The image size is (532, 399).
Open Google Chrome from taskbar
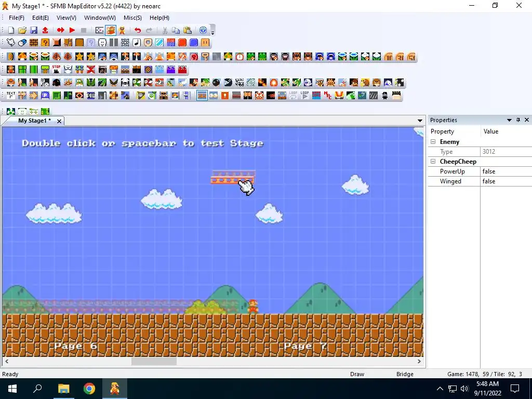coord(89,389)
